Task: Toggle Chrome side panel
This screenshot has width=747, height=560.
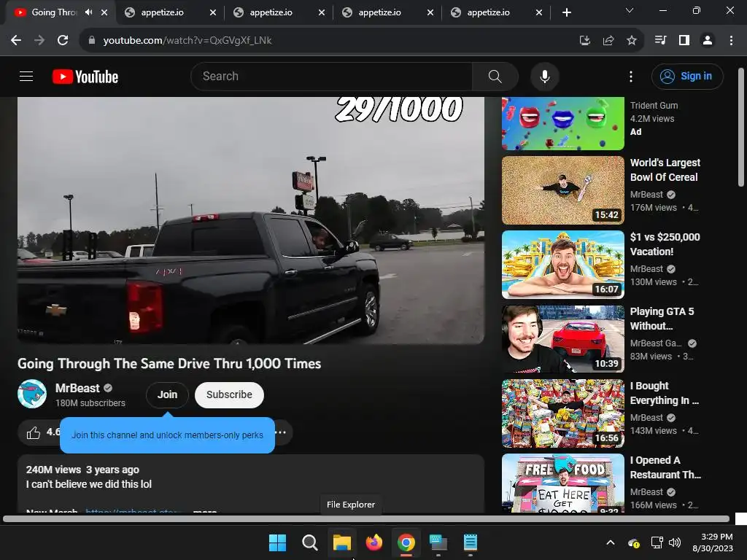Action: (x=684, y=41)
